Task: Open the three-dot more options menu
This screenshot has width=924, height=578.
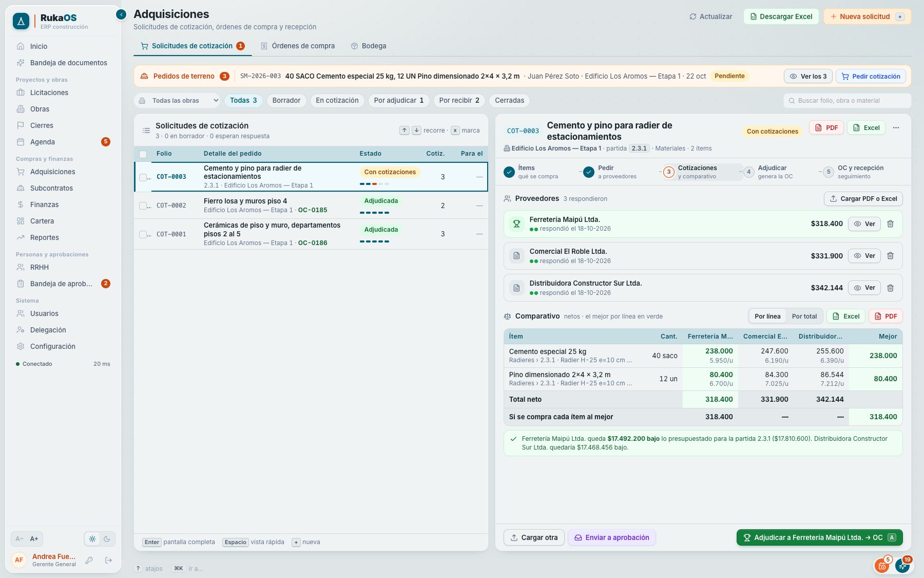Action: [896, 128]
